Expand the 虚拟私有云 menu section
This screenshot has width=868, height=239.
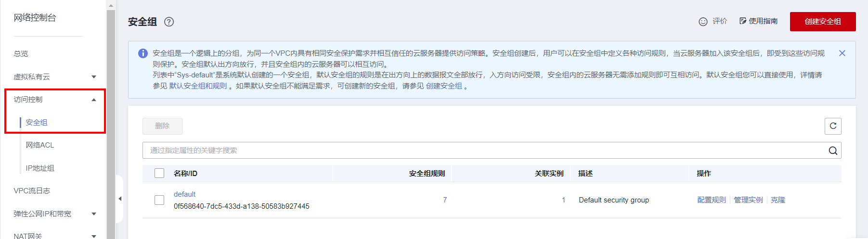click(94, 77)
